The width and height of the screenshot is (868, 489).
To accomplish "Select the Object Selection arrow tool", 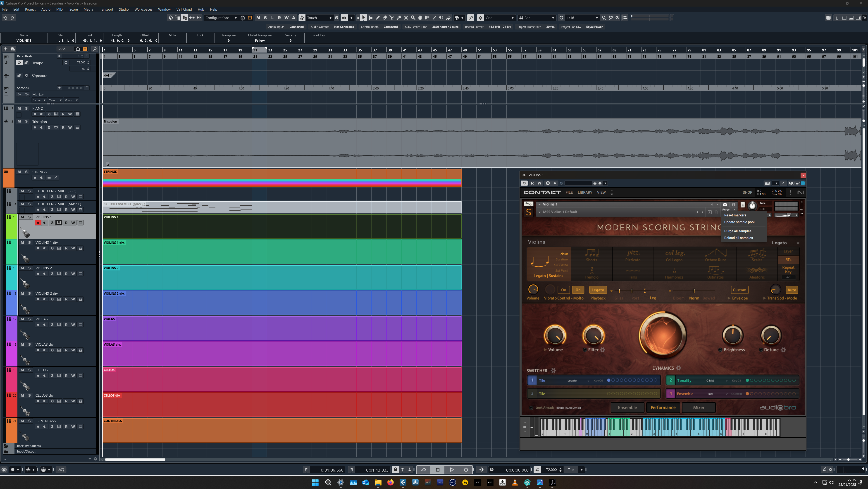I will [x=363, y=18].
